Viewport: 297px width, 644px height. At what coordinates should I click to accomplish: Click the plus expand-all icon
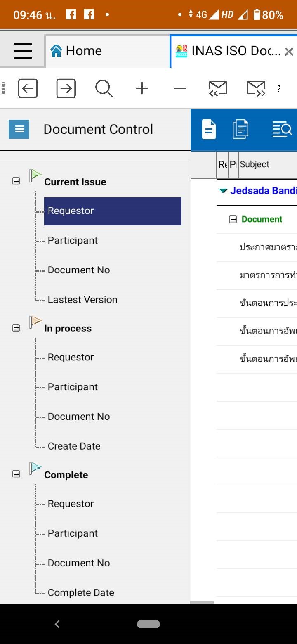tap(142, 88)
